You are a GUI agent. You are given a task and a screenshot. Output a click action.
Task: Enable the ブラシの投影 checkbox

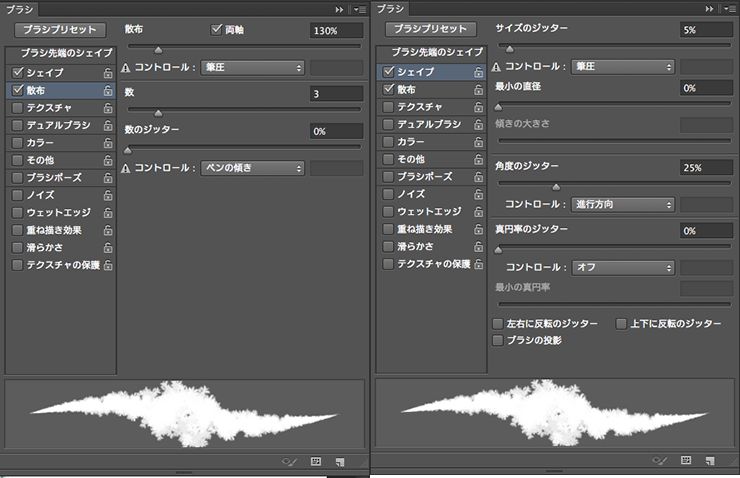[x=498, y=341]
